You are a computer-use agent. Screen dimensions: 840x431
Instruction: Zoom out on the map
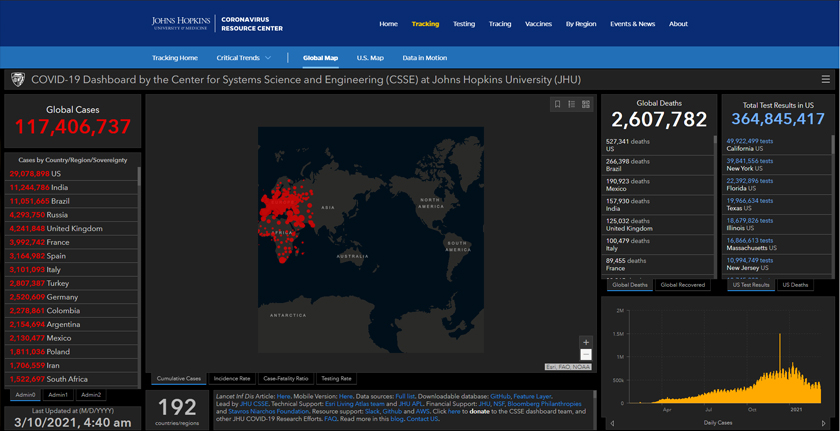click(586, 354)
